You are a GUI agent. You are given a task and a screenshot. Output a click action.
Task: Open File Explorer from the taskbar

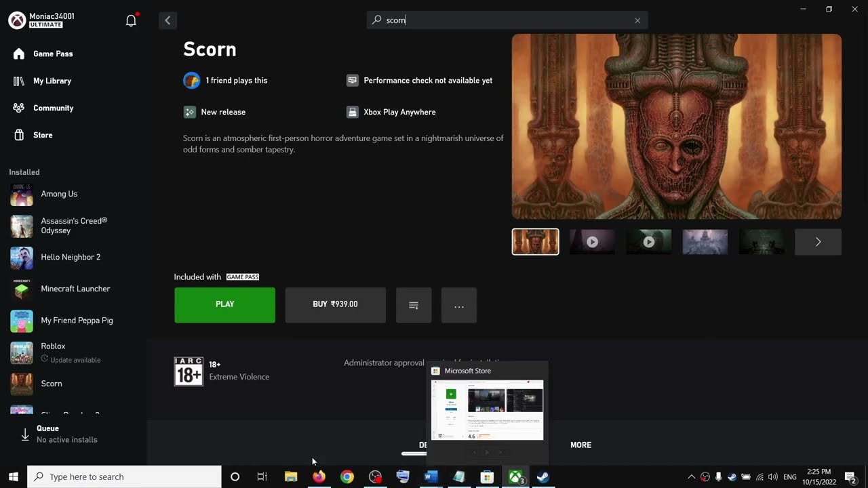point(291,477)
